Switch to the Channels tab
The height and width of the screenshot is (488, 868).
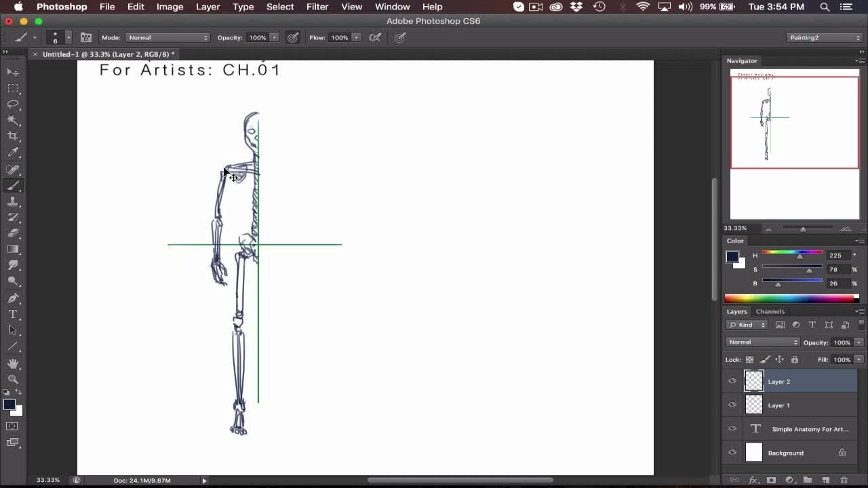click(770, 312)
